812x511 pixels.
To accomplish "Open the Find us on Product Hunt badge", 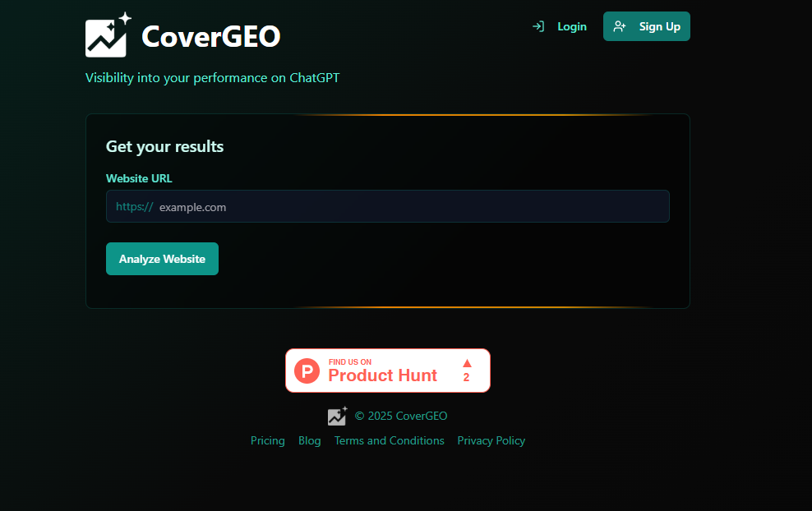I will 388,371.
